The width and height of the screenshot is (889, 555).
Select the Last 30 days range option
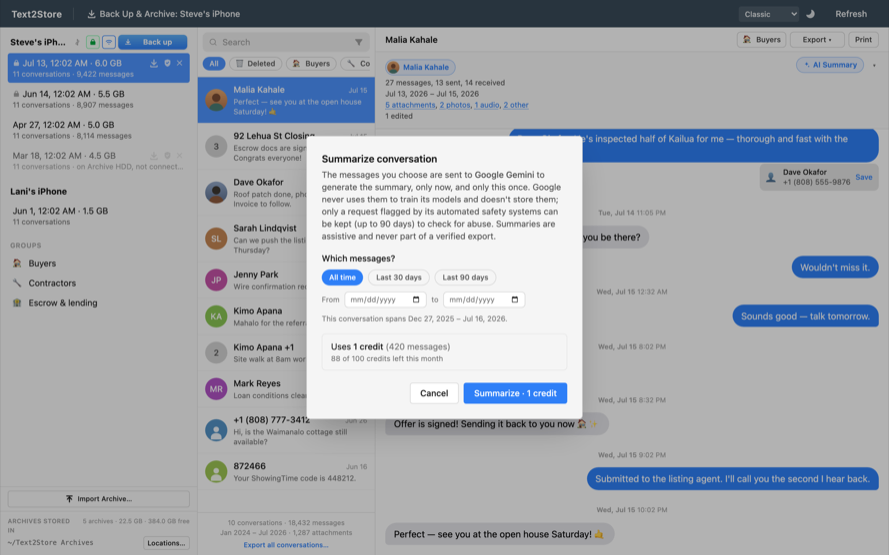pyautogui.click(x=399, y=277)
